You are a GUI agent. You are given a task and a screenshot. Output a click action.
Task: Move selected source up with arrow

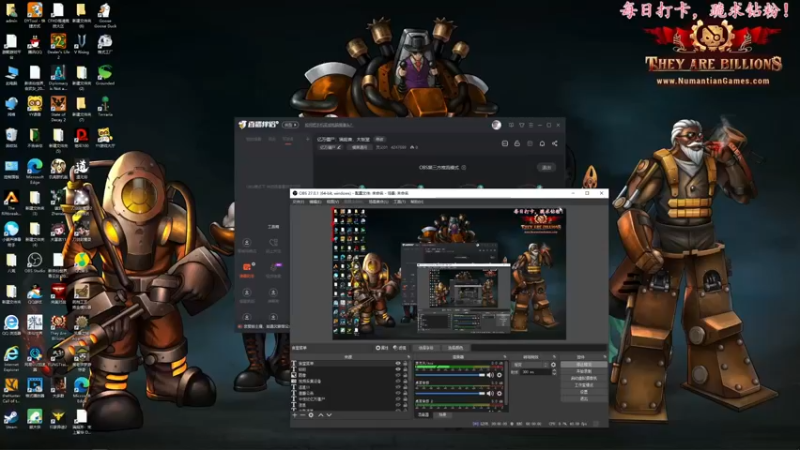(321, 415)
